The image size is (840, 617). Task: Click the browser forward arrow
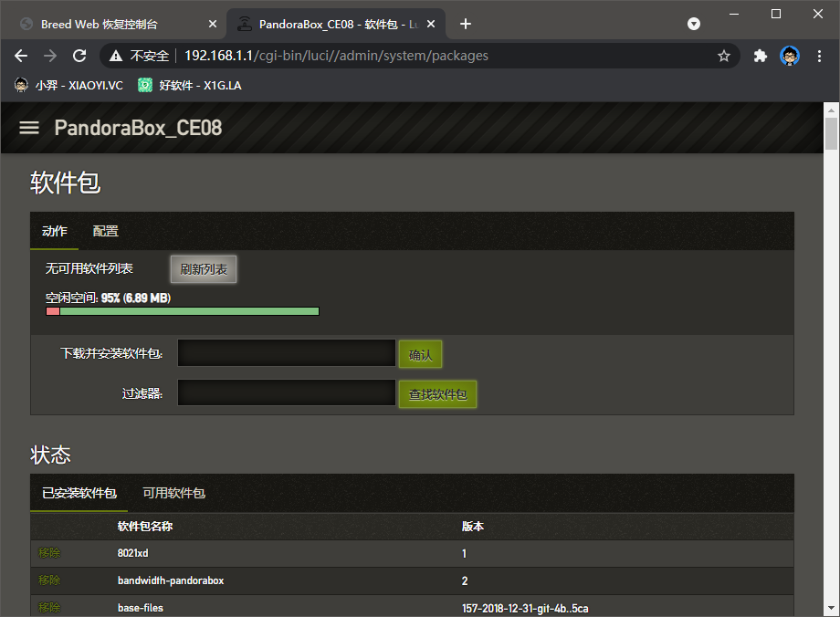coord(50,56)
